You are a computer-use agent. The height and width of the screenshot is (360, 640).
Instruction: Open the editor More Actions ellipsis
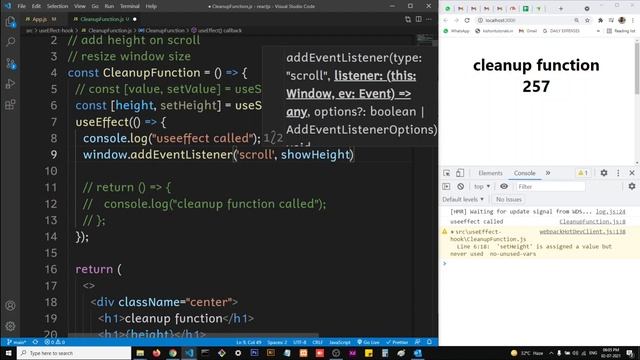tap(429, 19)
